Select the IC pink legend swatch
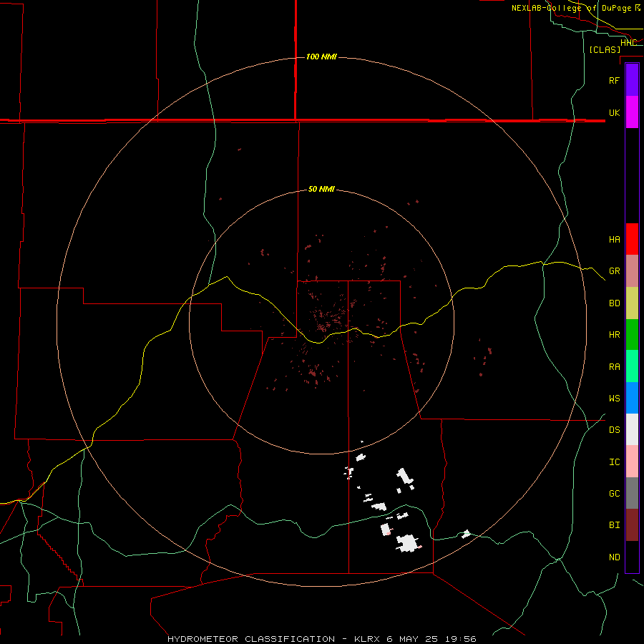Screen dimensions: 644x644 (632, 462)
